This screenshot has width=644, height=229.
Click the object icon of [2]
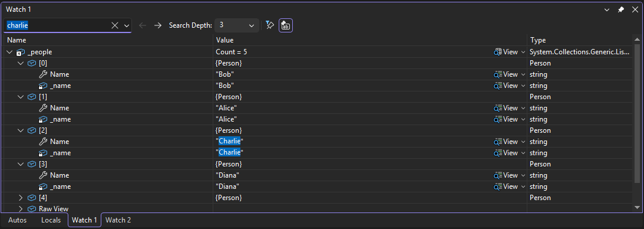click(32, 130)
